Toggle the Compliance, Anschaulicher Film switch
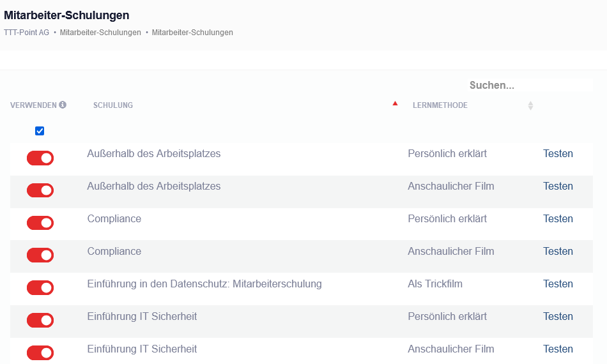607x364 pixels. (x=40, y=255)
